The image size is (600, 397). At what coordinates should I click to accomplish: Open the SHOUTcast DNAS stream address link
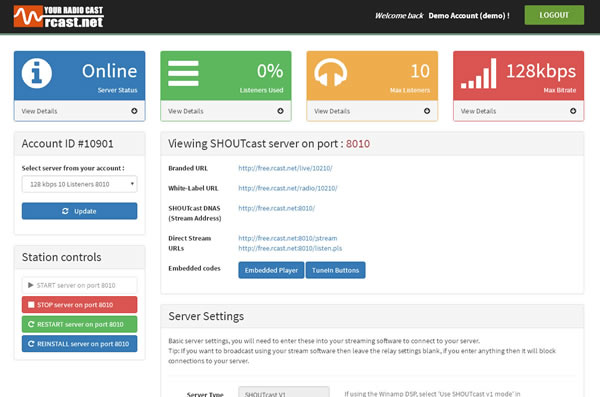tap(277, 208)
